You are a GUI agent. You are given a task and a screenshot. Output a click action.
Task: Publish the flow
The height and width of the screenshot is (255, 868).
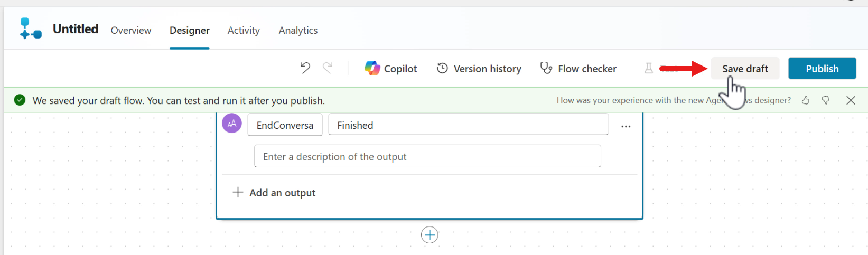pyautogui.click(x=822, y=69)
